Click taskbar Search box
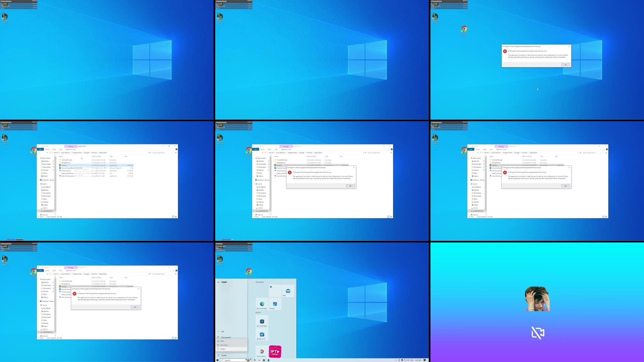644x362 pixels. click(x=236, y=360)
